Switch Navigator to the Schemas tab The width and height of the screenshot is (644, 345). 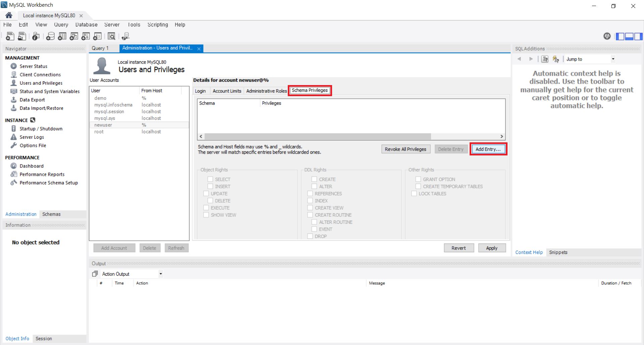click(x=51, y=214)
